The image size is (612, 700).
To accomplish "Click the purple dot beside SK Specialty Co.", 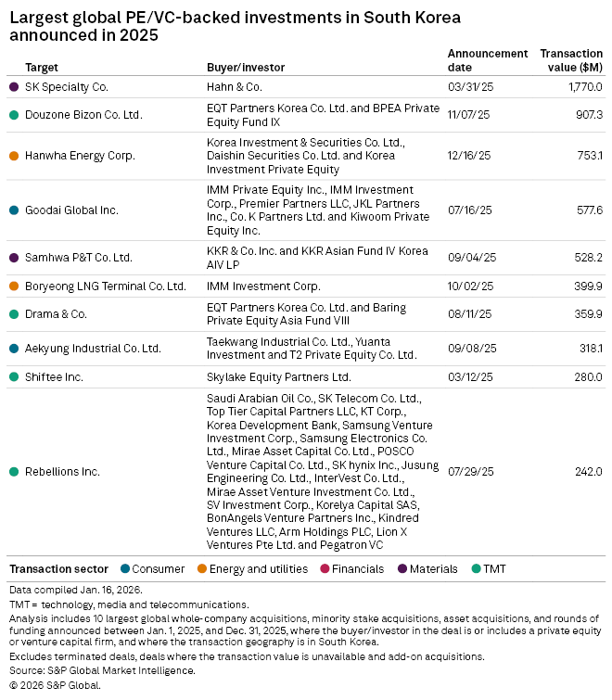I will tap(13, 86).
